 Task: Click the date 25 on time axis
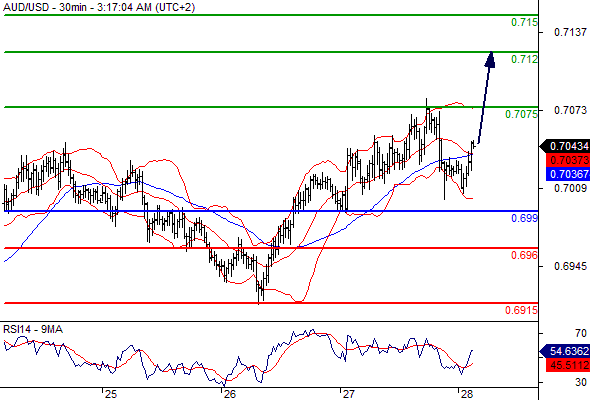click(x=111, y=394)
